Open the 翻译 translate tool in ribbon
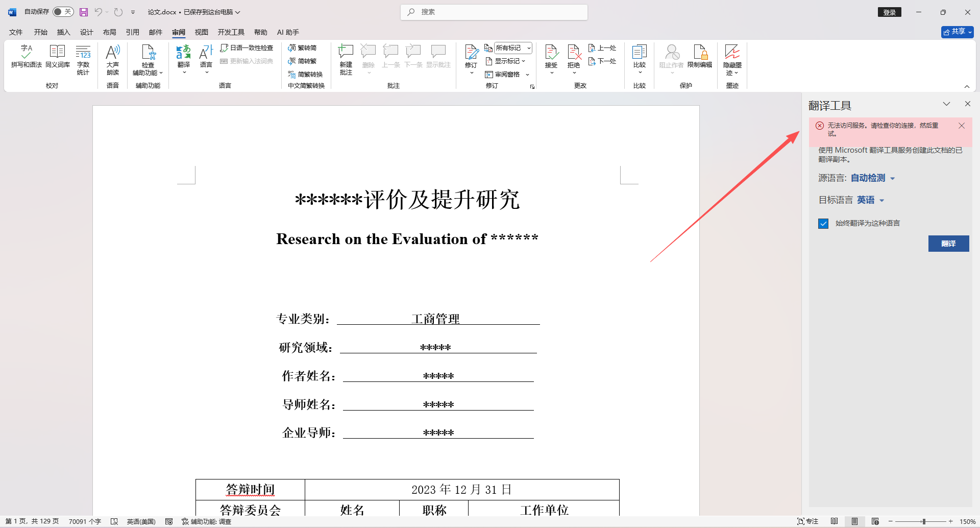 coord(184,60)
